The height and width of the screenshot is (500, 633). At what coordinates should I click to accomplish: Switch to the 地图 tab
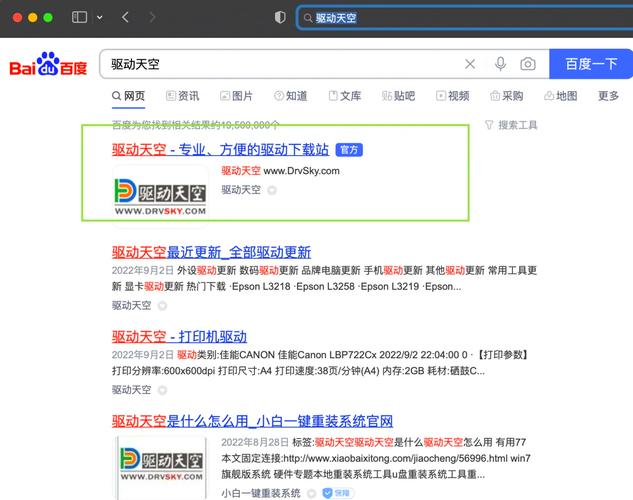(x=561, y=96)
